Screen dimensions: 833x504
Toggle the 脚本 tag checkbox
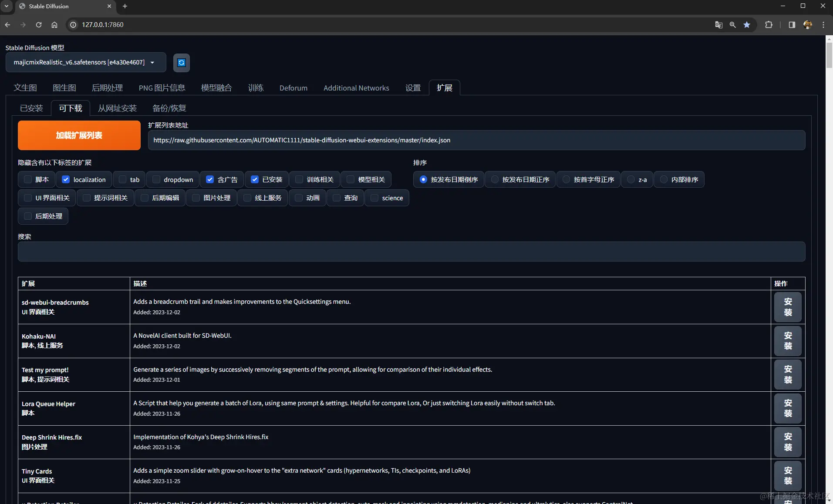point(28,179)
